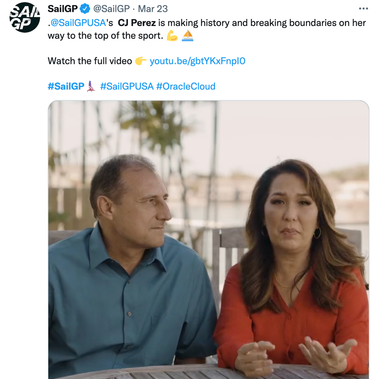Click the sailboat emoji

point(188,36)
